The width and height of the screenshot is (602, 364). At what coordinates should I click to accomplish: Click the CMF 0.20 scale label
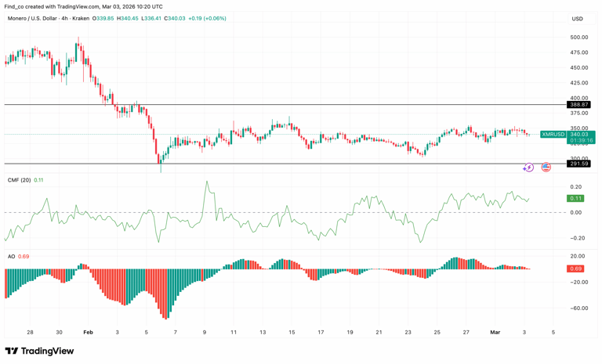click(575, 187)
